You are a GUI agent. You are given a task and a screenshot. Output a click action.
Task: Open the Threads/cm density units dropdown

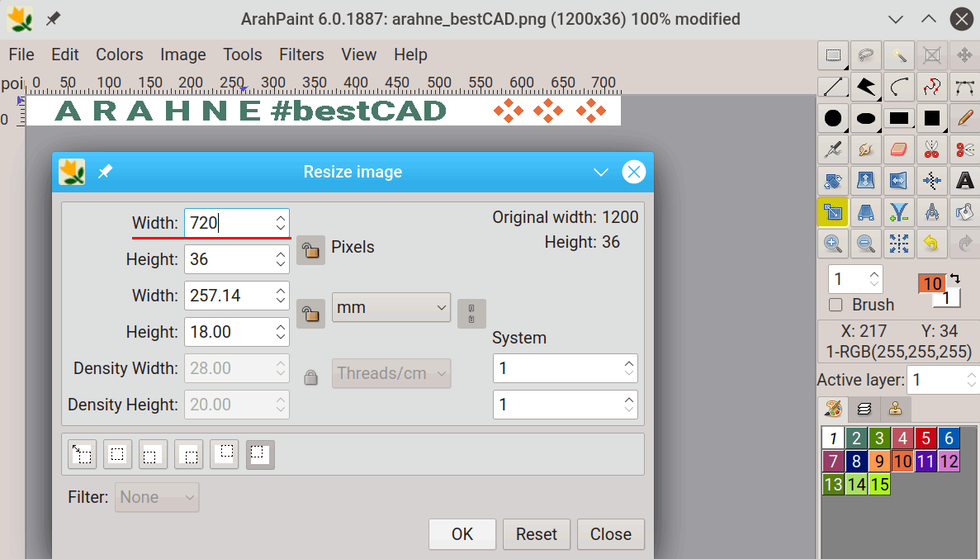(391, 373)
